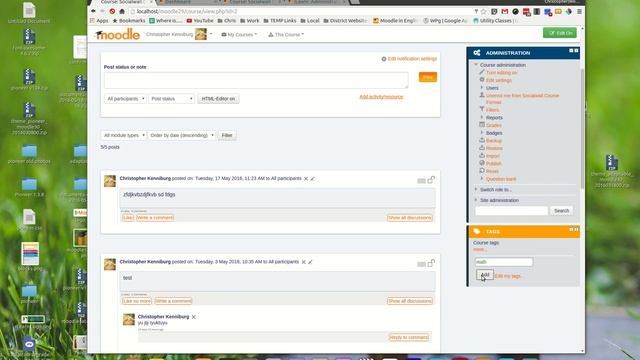Open the Bookmarks folder in bookmarks bar
640x360 pixels.
point(129,20)
